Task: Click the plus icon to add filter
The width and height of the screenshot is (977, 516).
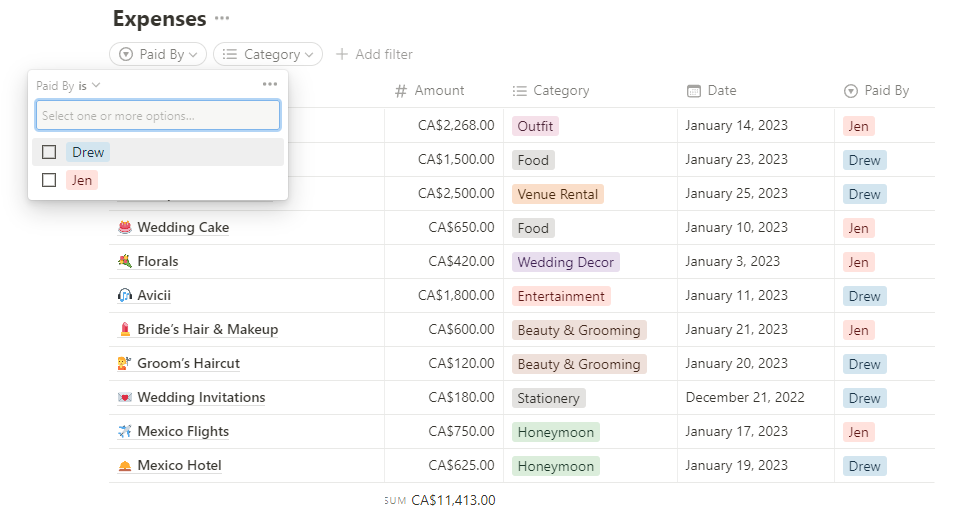Action: 342,54
